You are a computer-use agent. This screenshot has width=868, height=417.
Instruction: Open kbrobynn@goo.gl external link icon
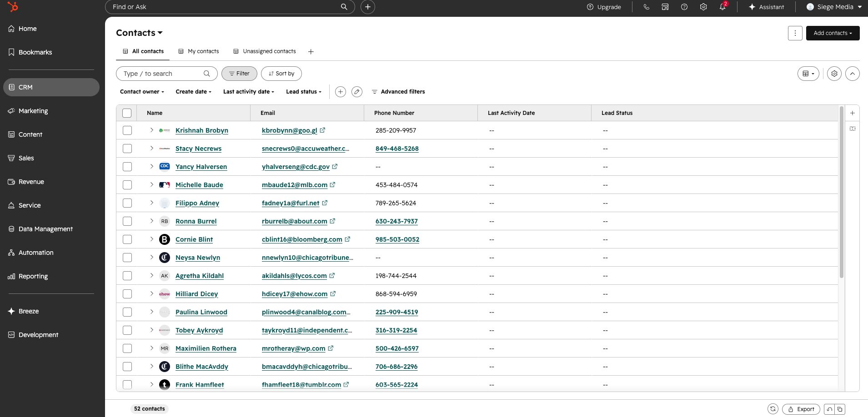pos(322,130)
